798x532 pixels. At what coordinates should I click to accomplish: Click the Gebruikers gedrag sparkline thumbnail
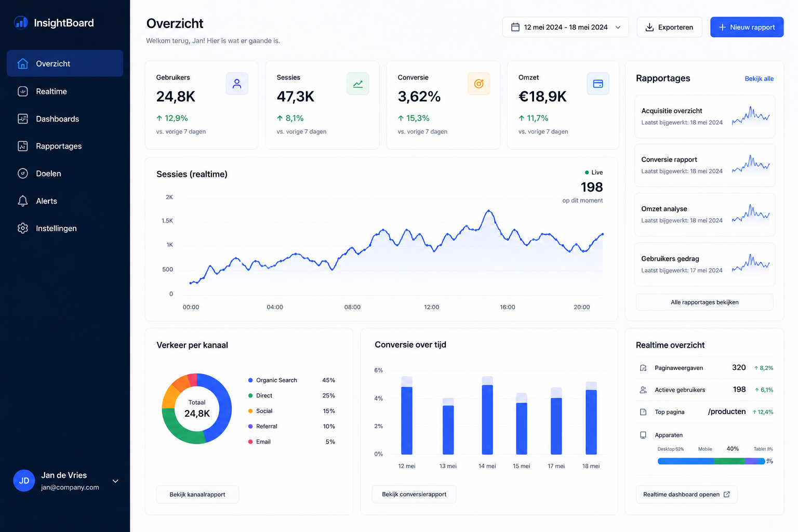point(751,264)
